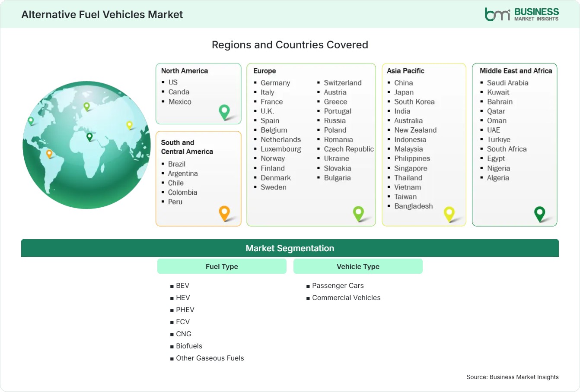The width and height of the screenshot is (580, 392).
Task: Click 'South Korea' in Asia Pacific list
Action: pos(414,102)
